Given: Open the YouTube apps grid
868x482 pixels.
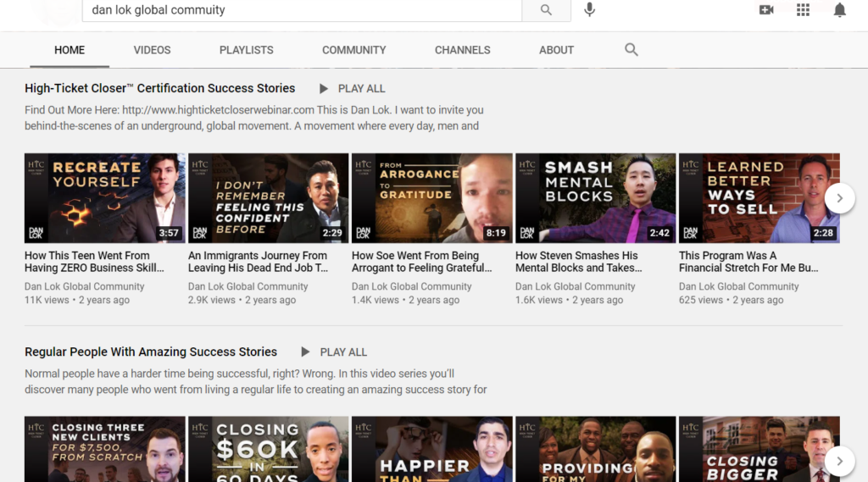Looking at the screenshot, I should (x=803, y=9).
